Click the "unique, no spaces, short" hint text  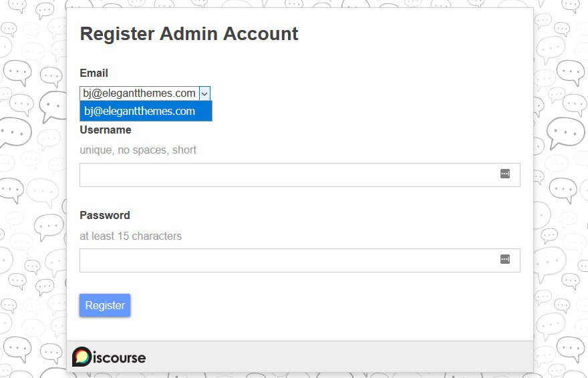tap(138, 150)
